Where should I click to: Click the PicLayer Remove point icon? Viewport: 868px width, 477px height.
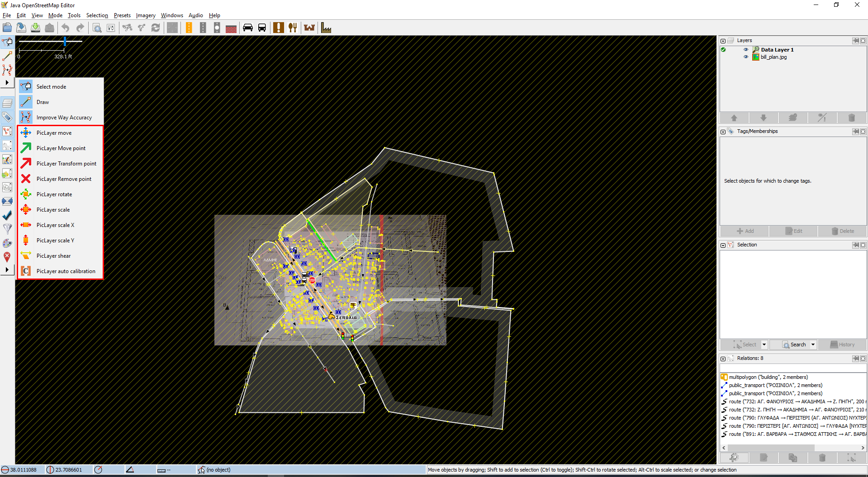26,179
